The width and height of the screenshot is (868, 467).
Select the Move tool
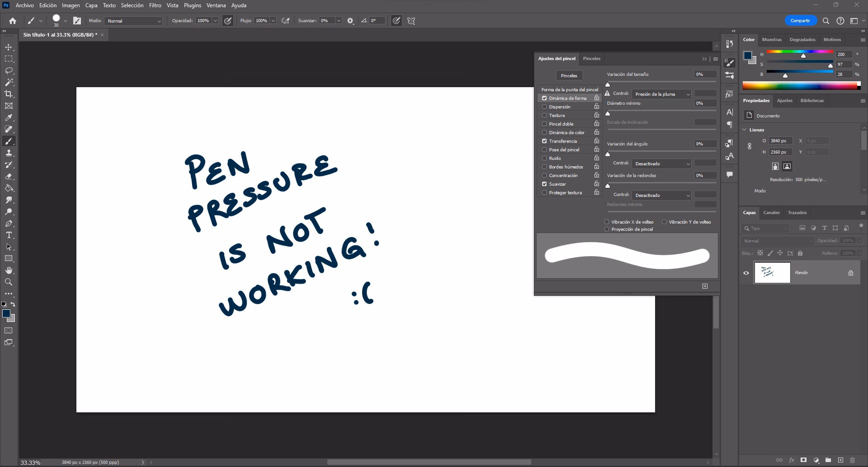click(9, 47)
